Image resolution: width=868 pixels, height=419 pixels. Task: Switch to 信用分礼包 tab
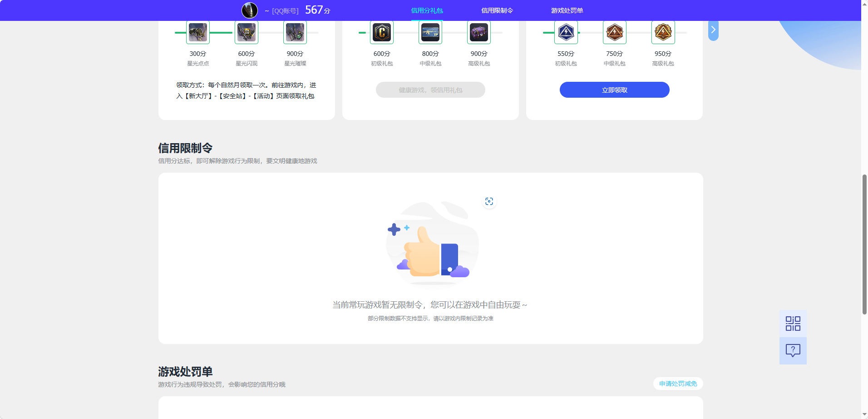[x=427, y=10]
